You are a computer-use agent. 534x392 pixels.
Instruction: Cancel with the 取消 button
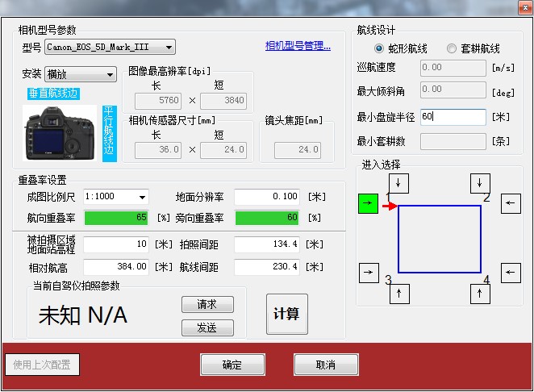click(326, 365)
